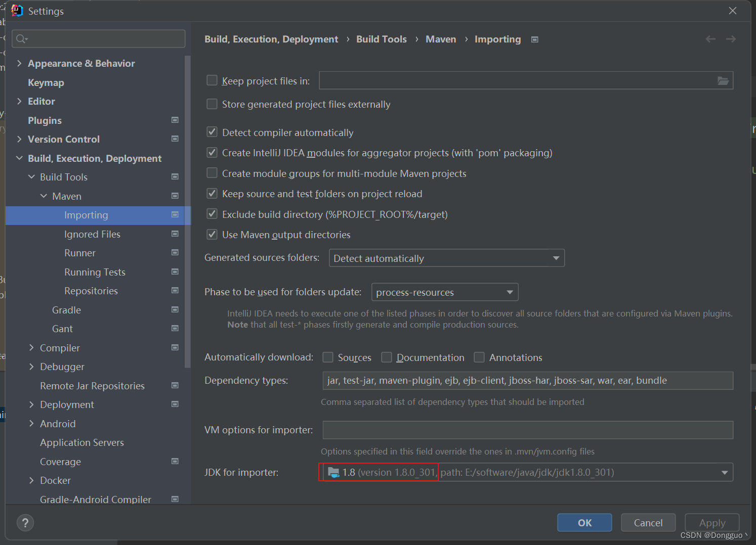Viewport: 756px width, 545px height.
Task: Click the project-level icon beside Compiler
Action: tap(175, 347)
